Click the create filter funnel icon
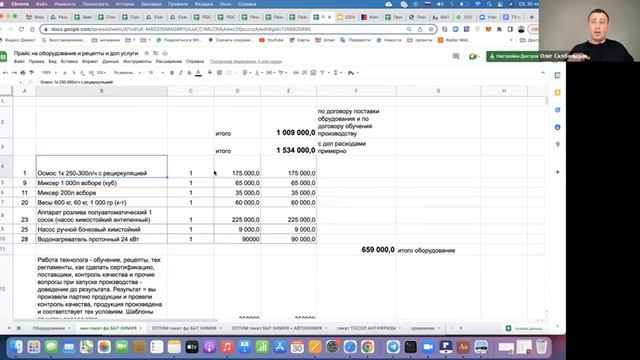 pyautogui.click(x=323, y=73)
